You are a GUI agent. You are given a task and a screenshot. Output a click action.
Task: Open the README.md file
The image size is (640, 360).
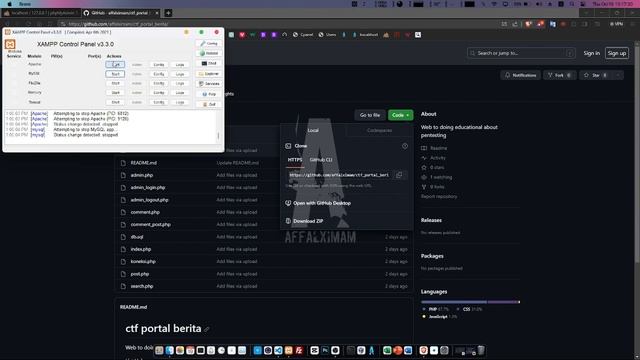144,163
